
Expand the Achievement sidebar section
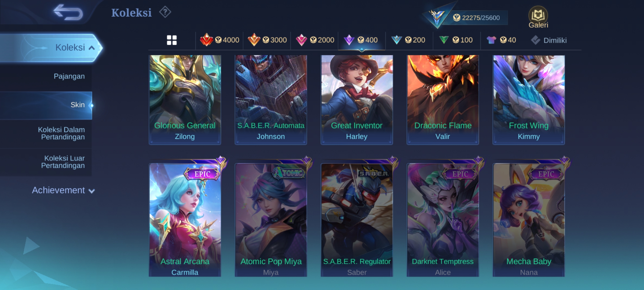tap(63, 190)
